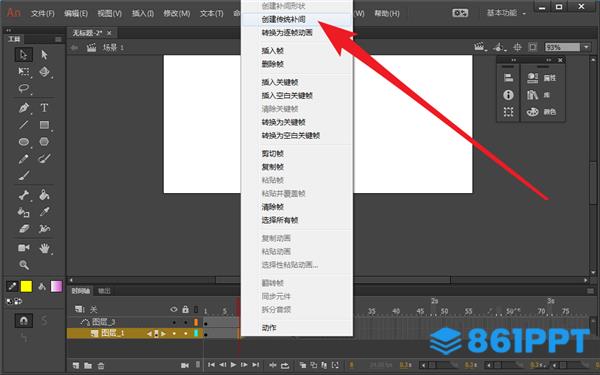Open the Edit Symbols dropdown

pyautogui.click(x=499, y=47)
